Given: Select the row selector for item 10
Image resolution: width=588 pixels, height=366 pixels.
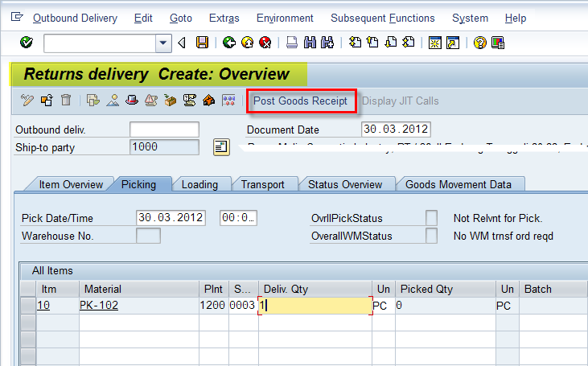Looking at the screenshot, I should (27, 306).
